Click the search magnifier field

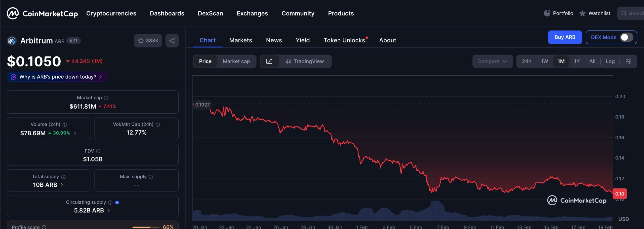pyautogui.click(x=630, y=13)
